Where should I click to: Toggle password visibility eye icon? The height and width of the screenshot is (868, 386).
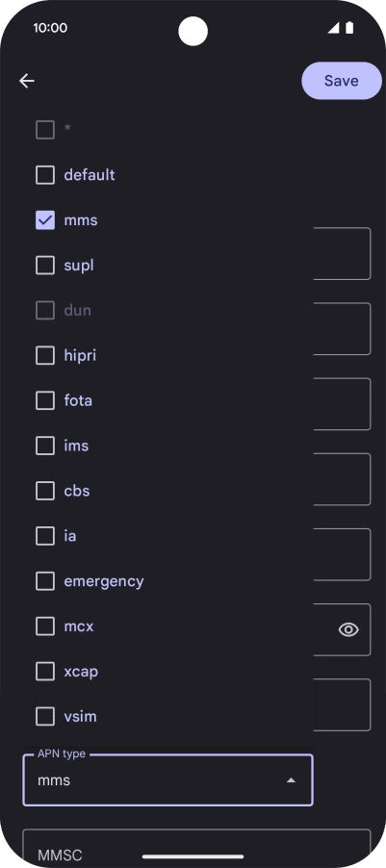click(x=348, y=629)
